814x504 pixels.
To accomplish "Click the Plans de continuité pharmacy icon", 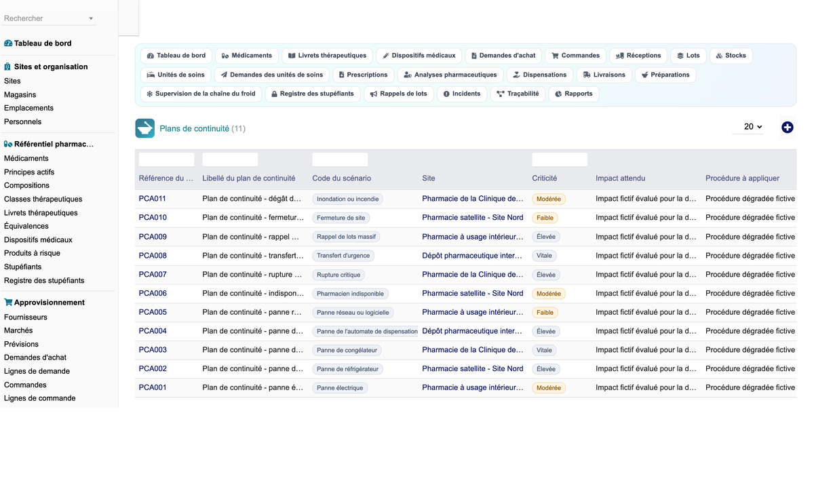I will coord(144,128).
